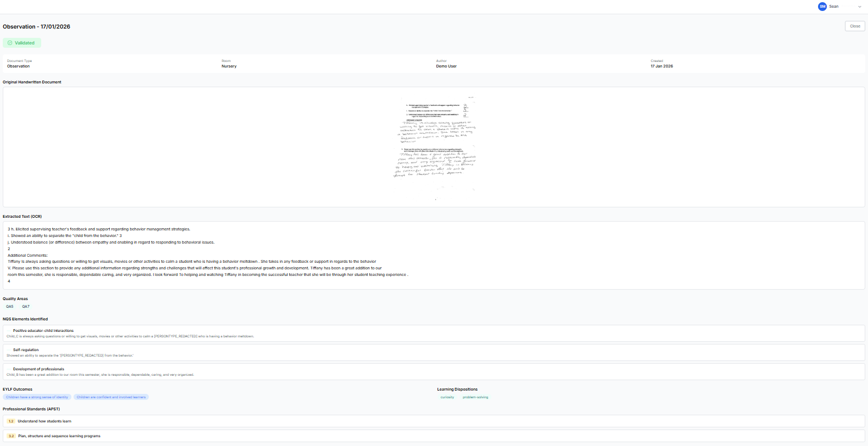Image resolution: width=868 pixels, height=446 pixels.
Task: Click the "Positive educator-child interactions" element title
Action: click(x=43, y=331)
